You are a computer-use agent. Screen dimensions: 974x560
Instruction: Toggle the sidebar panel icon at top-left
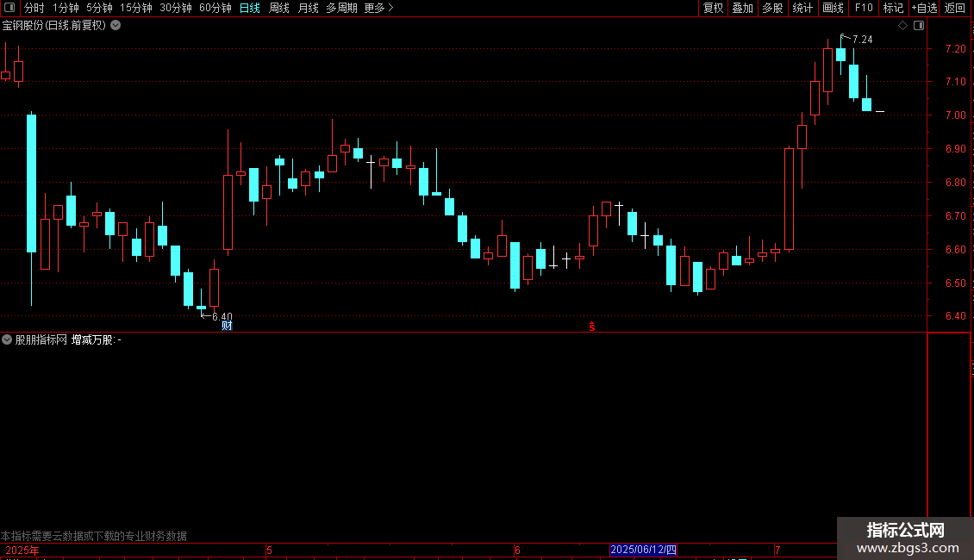9,8
